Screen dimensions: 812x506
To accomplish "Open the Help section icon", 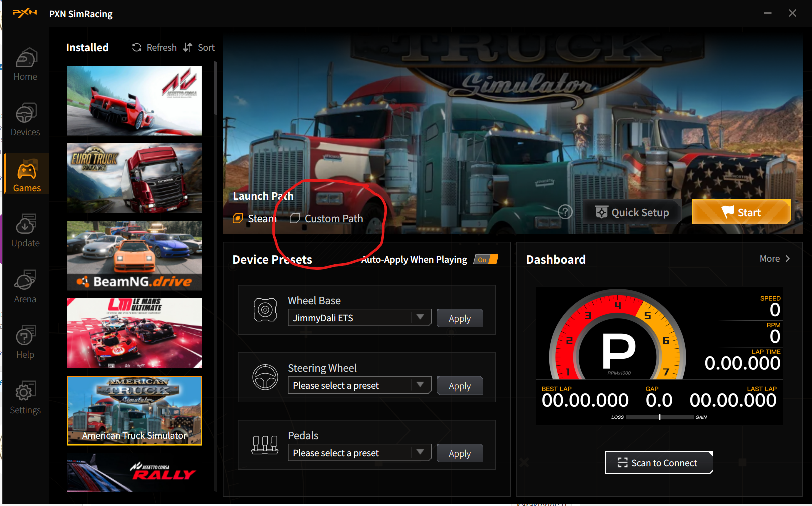I will (x=25, y=336).
